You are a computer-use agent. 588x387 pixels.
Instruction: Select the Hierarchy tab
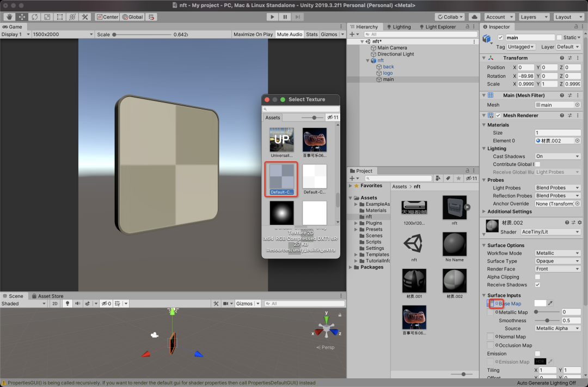pos(364,27)
